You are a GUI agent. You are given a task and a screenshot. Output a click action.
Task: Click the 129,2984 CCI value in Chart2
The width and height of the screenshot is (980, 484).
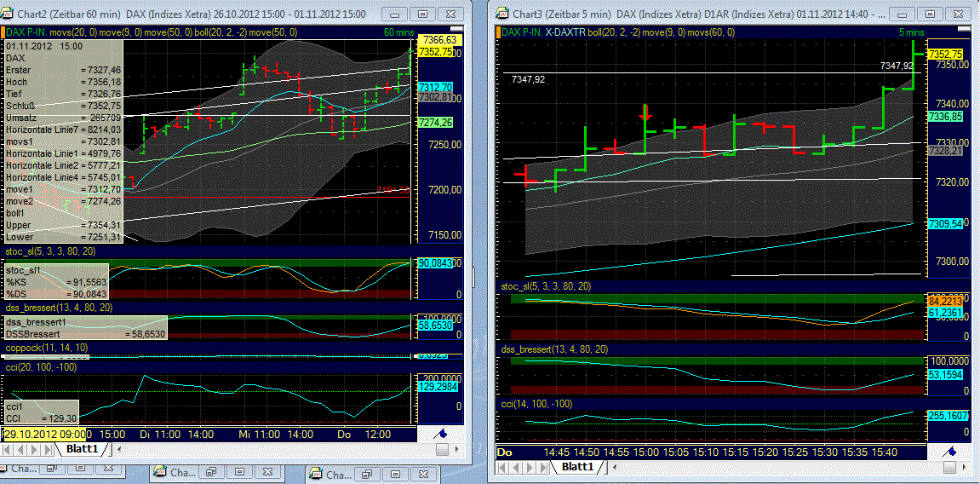[438, 387]
